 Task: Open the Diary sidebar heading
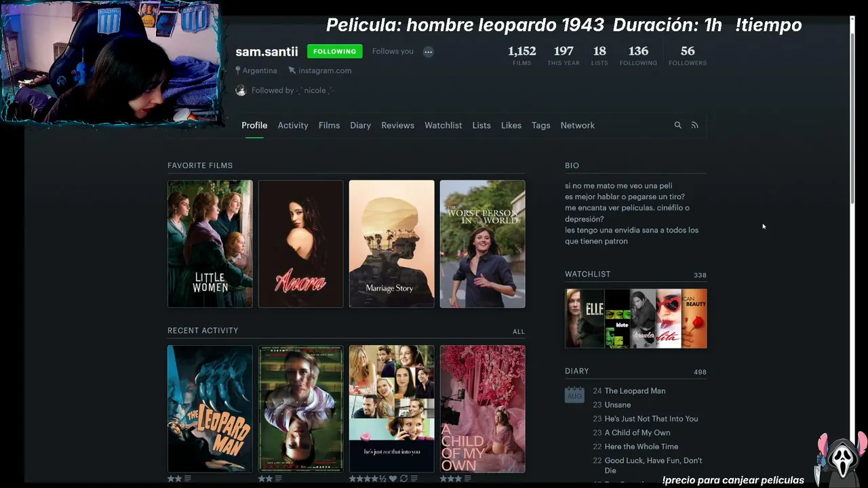pyautogui.click(x=577, y=371)
